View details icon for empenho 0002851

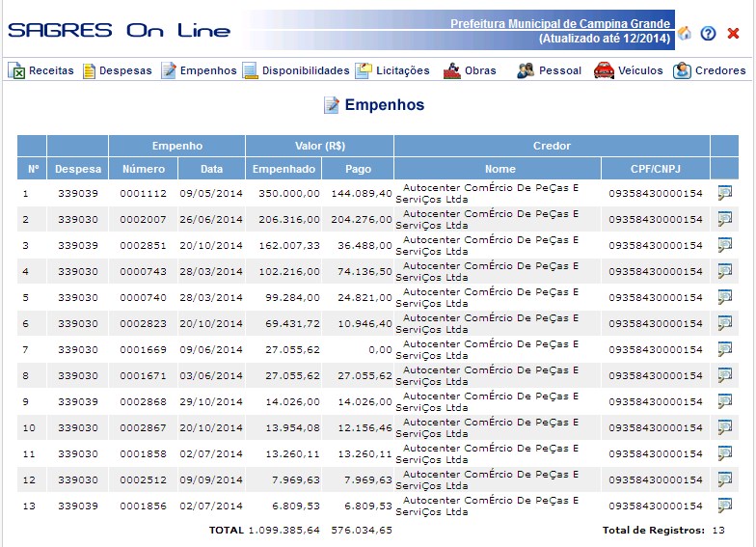725,245
